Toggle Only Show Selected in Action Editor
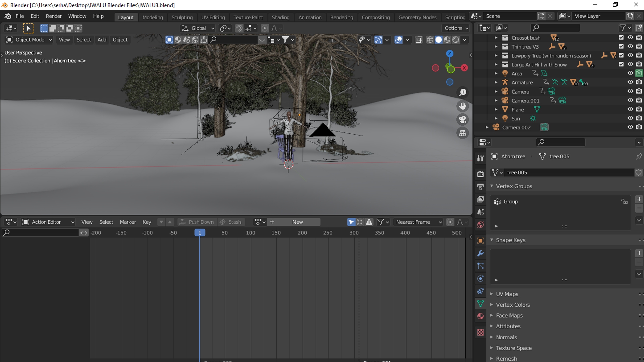This screenshot has width=644, height=362. point(351,222)
